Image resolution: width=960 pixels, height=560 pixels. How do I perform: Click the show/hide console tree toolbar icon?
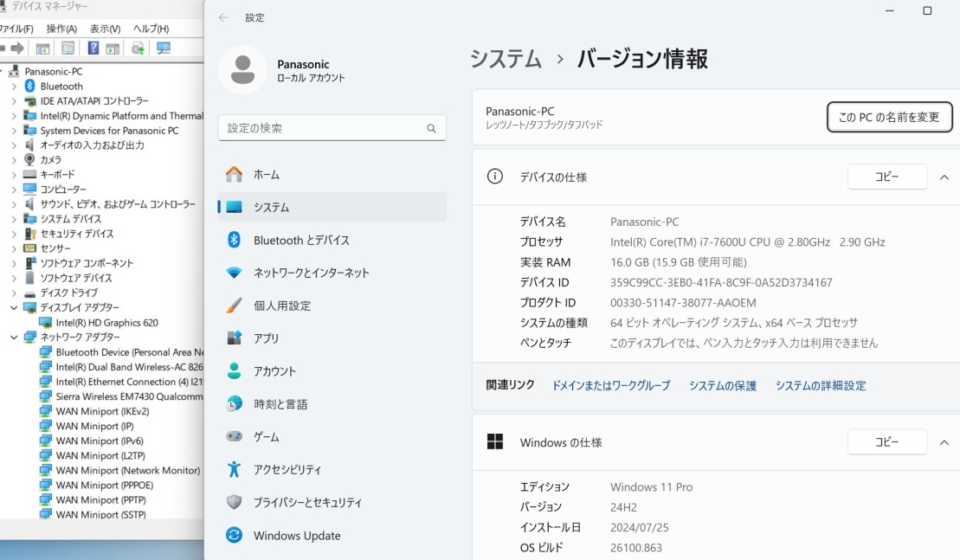43,48
